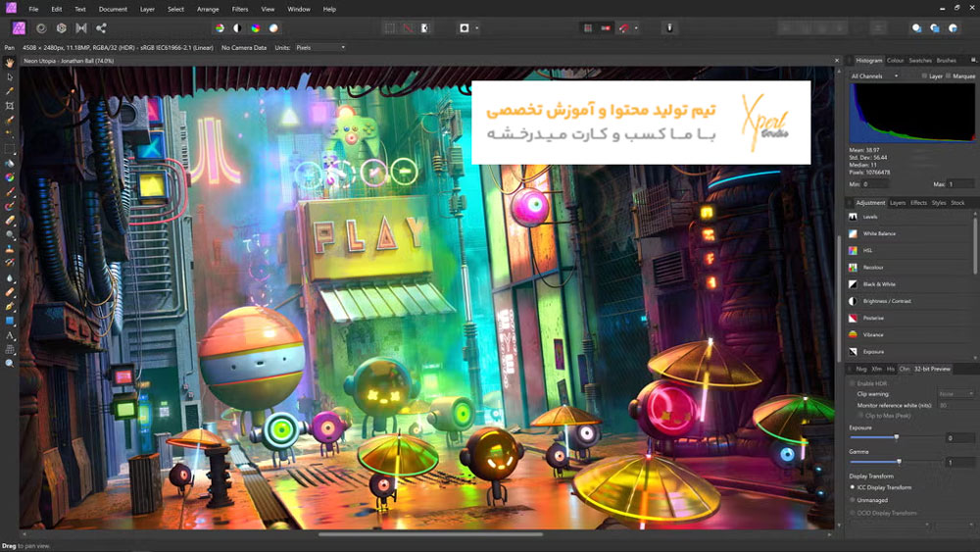The height and width of the screenshot is (552, 980).
Task: Click the Gamma value input field
Action: point(958,462)
